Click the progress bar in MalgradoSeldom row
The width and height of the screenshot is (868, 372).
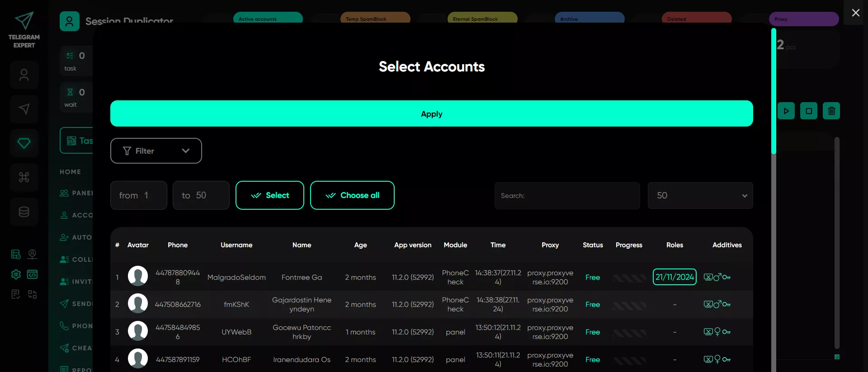(629, 278)
